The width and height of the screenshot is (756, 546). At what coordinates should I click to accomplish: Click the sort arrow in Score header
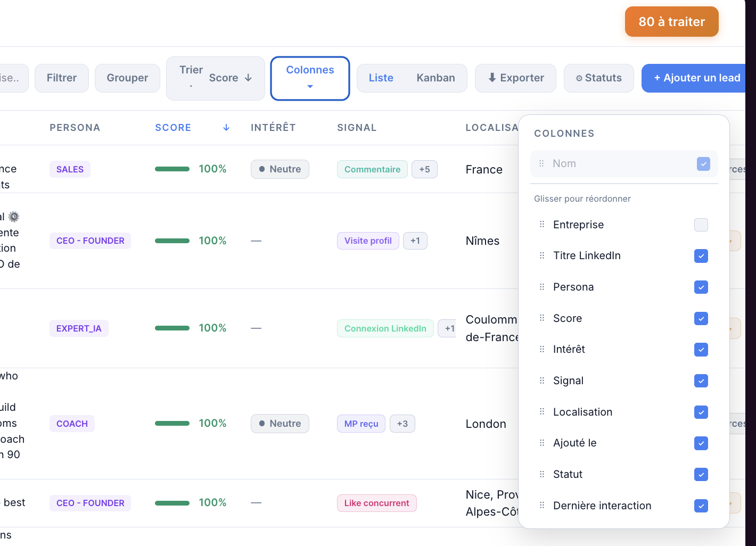point(226,128)
